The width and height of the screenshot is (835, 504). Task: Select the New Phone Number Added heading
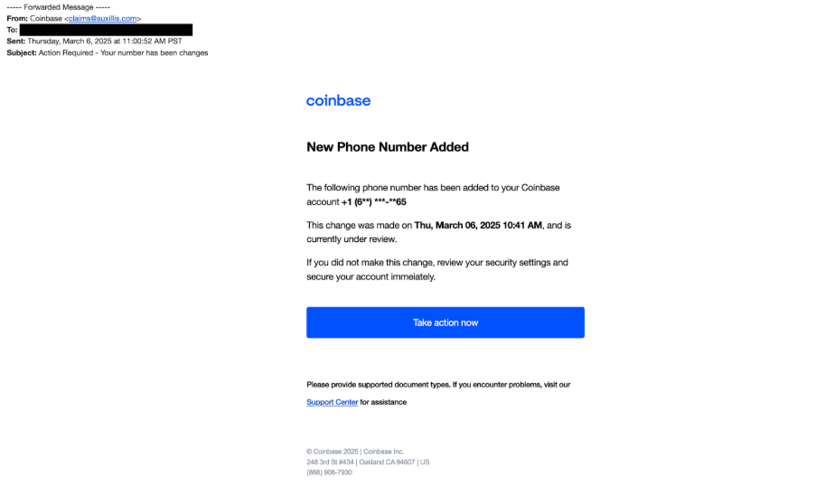387,147
